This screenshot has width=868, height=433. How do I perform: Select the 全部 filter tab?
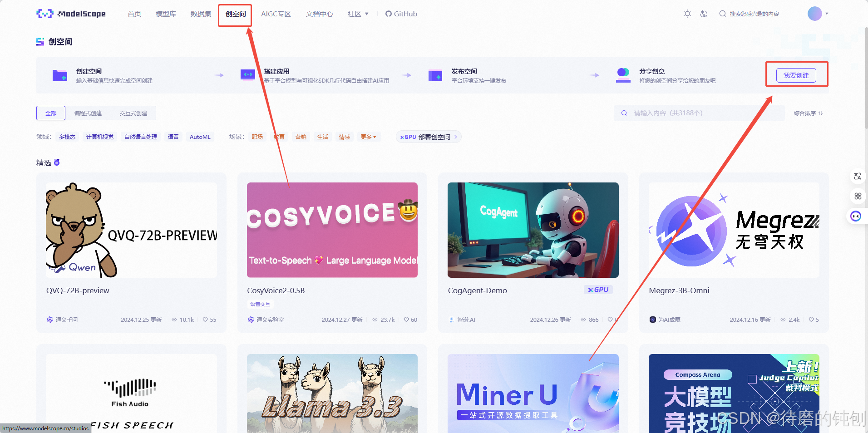pyautogui.click(x=51, y=113)
